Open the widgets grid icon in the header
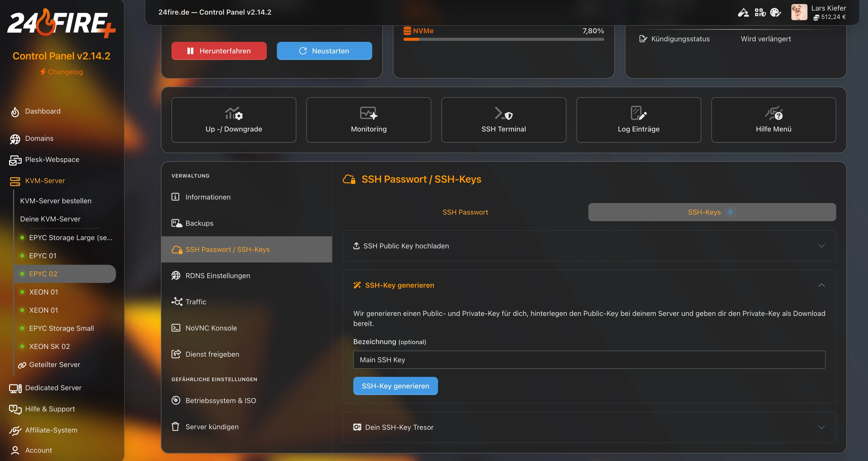 (x=760, y=12)
